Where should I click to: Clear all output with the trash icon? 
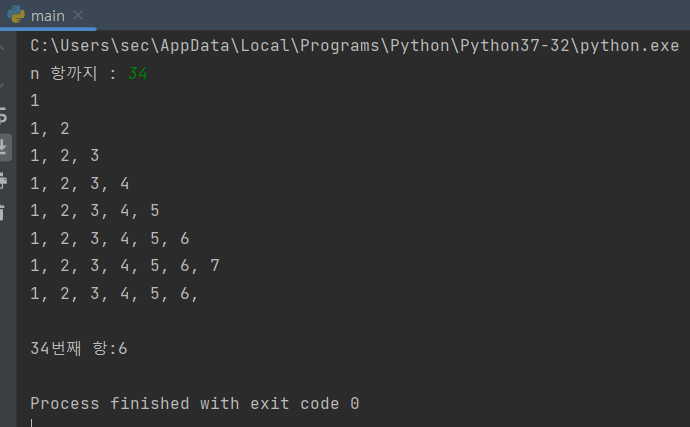pyautogui.click(x=2, y=212)
